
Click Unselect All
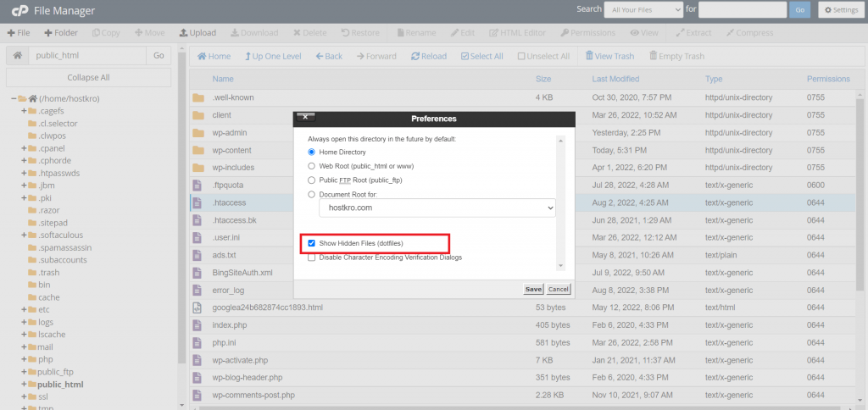click(x=543, y=56)
